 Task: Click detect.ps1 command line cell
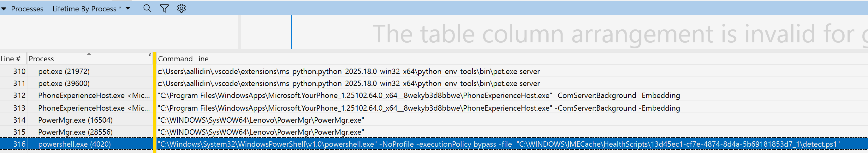click(499, 144)
